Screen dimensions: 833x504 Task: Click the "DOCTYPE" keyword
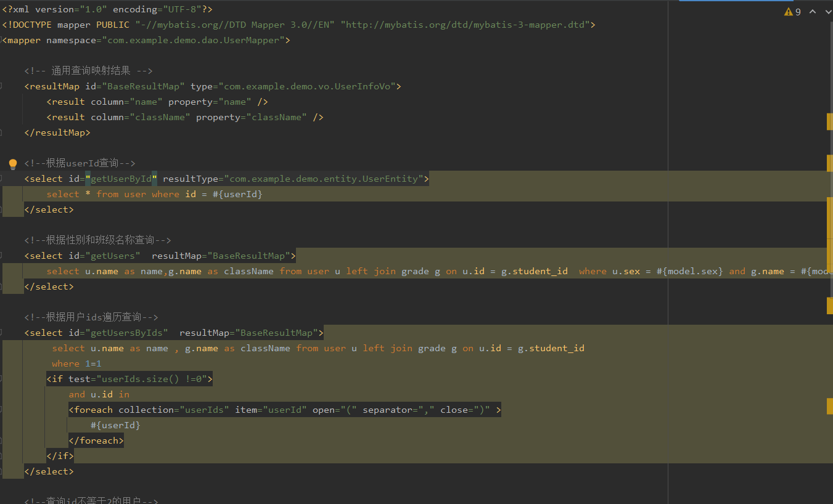pyautogui.click(x=32, y=25)
